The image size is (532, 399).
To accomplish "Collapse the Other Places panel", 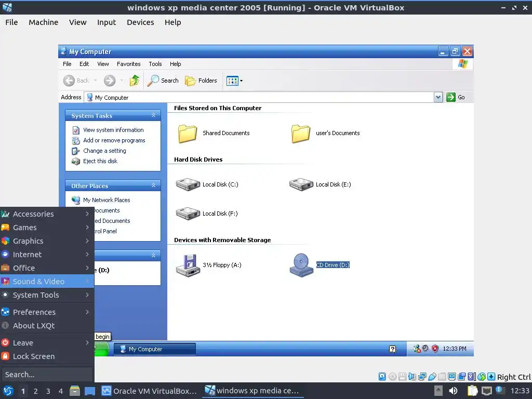I will [153, 185].
